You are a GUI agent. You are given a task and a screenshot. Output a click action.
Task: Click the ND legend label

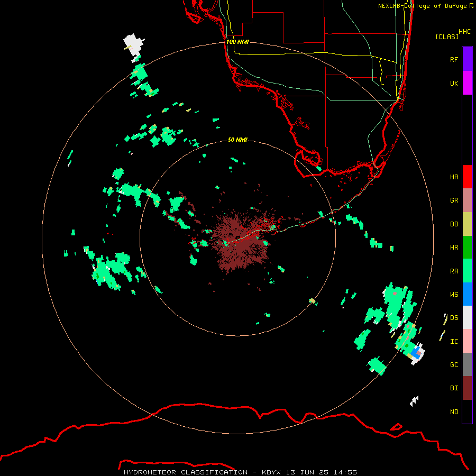pyautogui.click(x=454, y=412)
